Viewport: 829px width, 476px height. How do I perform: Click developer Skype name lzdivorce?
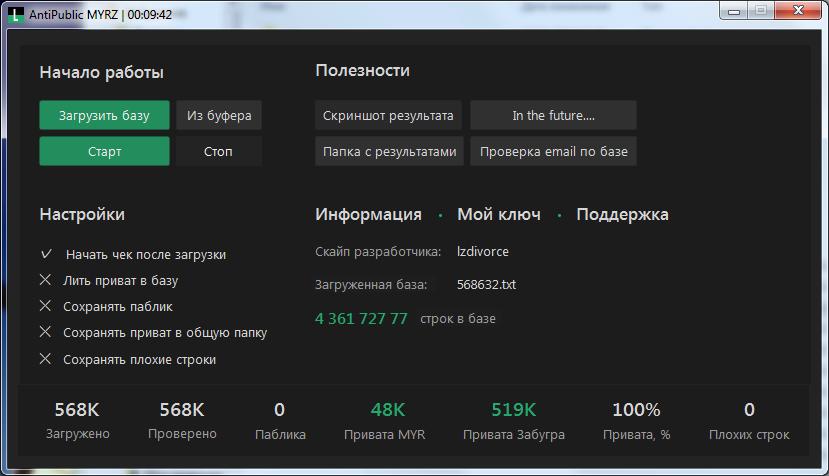pyautogui.click(x=483, y=251)
